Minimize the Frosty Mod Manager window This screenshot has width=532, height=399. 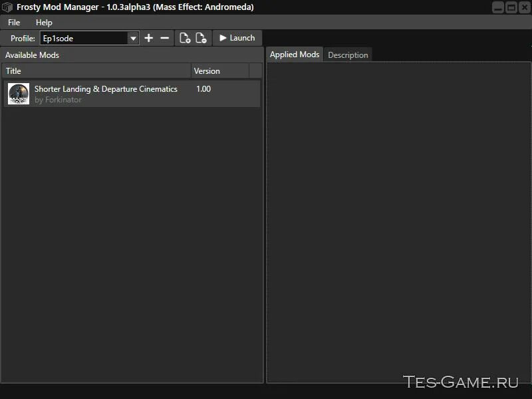click(497, 7)
